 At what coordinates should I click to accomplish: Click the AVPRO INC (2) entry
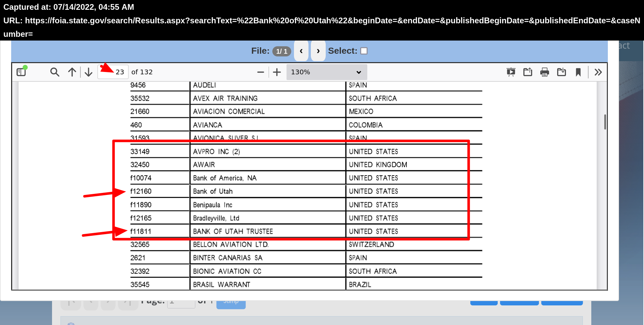tap(217, 152)
